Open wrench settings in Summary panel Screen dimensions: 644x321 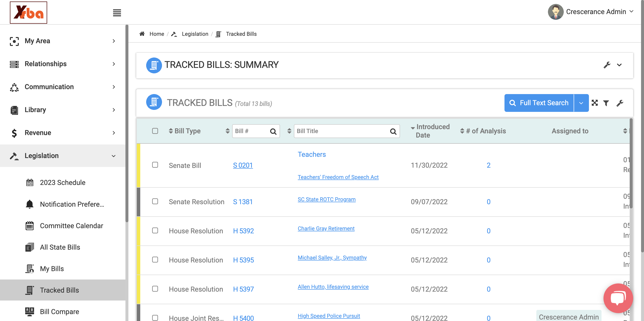click(607, 65)
